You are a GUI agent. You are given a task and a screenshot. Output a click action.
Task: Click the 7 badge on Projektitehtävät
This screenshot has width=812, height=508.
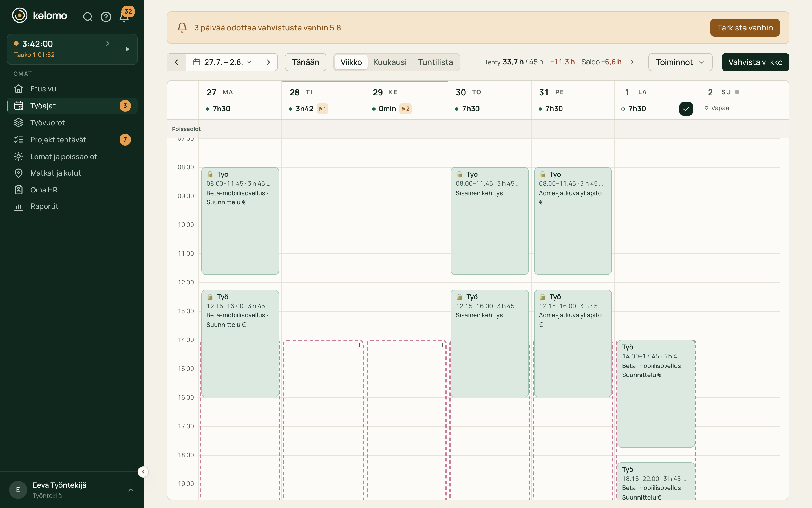[x=125, y=139]
